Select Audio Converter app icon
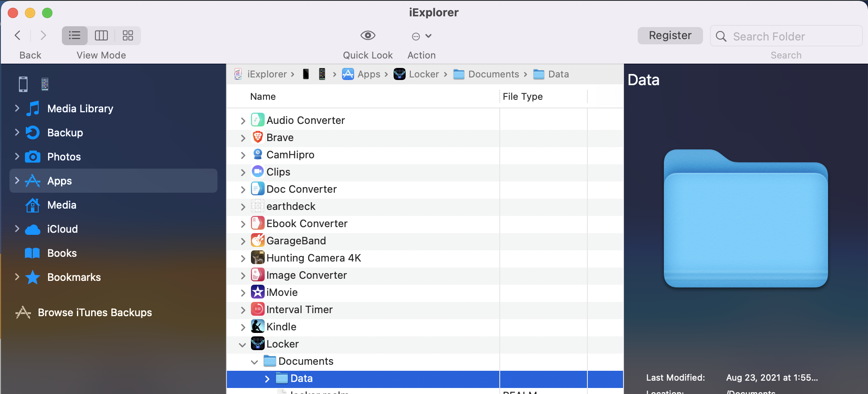Image resolution: width=868 pixels, height=394 pixels. 258,120
